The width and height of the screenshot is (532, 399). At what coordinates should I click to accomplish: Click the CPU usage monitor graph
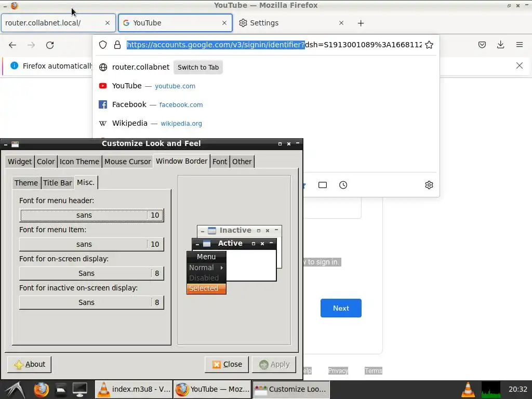click(491, 390)
